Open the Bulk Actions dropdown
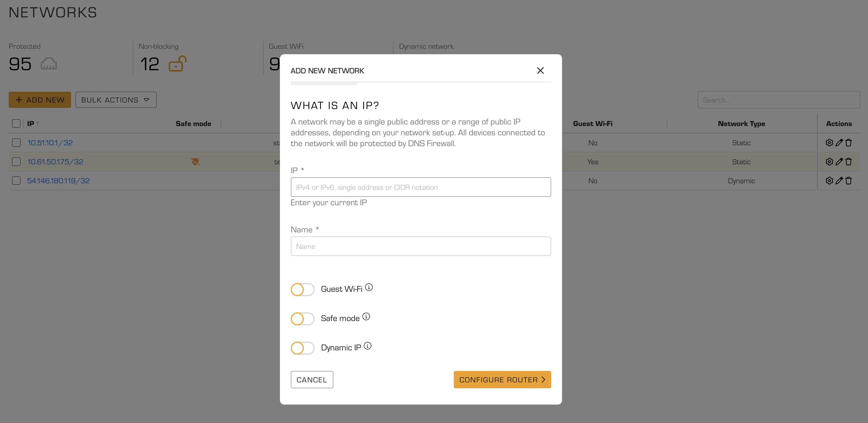868x423 pixels. [116, 100]
